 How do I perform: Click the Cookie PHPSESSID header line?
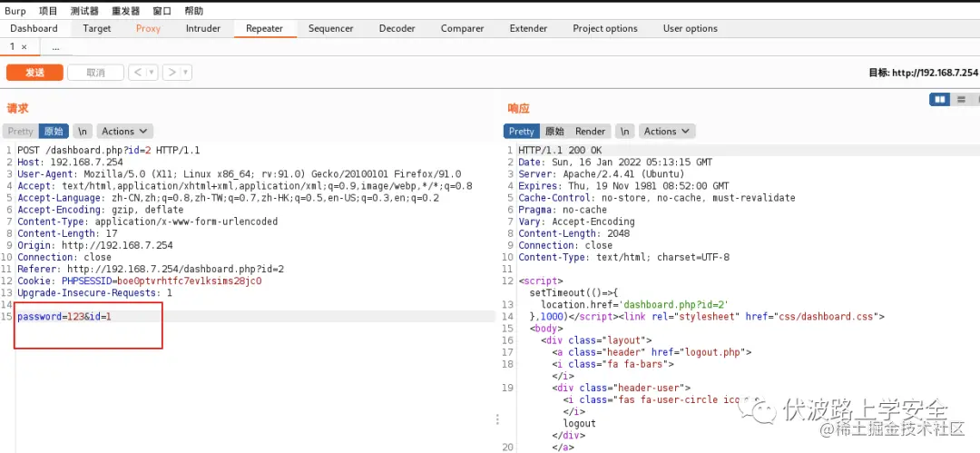pyautogui.click(x=140, y=281)
